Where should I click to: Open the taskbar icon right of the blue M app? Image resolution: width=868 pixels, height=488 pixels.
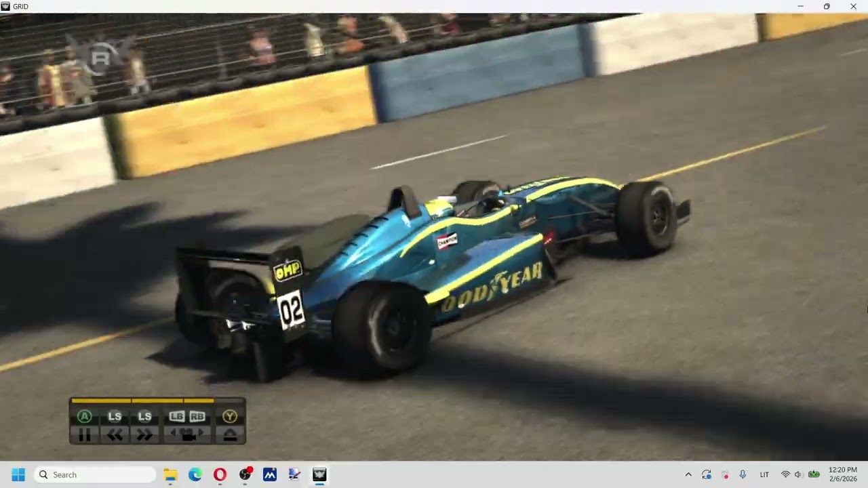pyautogui.click(x=294, y=474)
